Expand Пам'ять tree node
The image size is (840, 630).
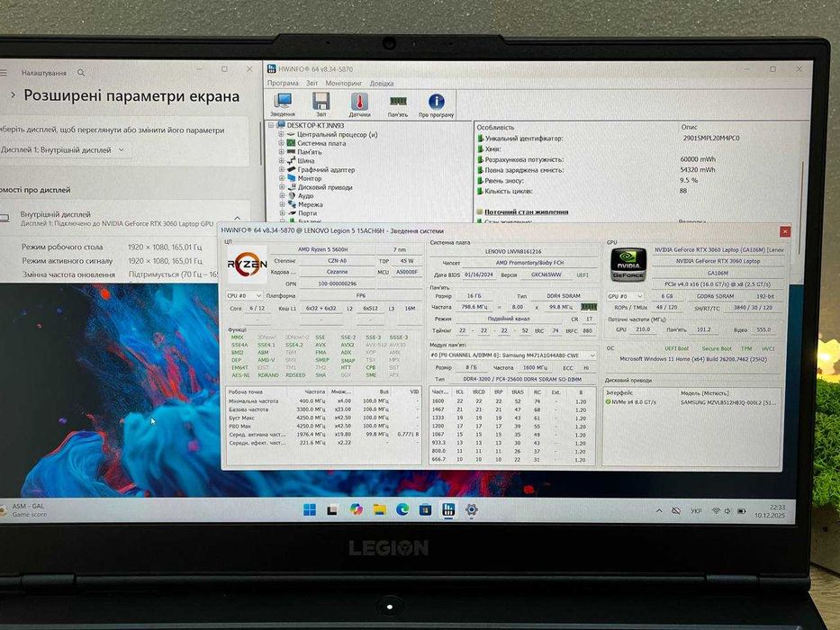pos(281,151)
